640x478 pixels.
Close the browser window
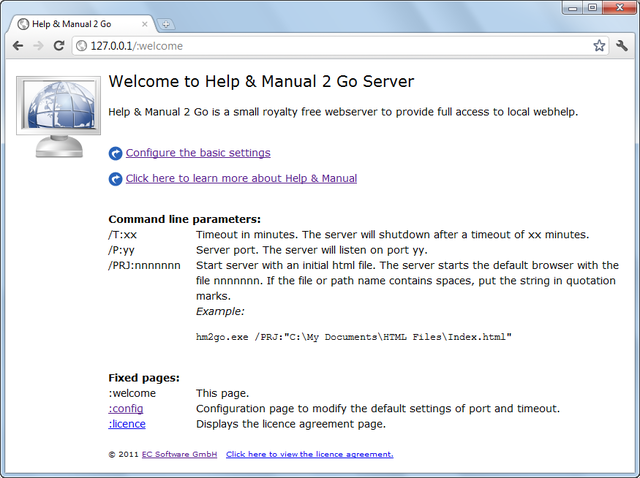click(x=620, y=7)
